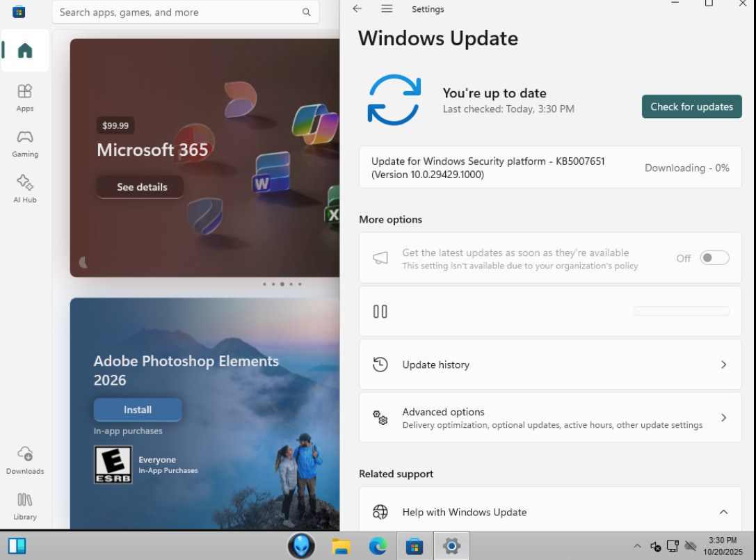Click the megaphone icon for latest updates
756x560 pixels.
pyautogui.click(x=380, y=258)
